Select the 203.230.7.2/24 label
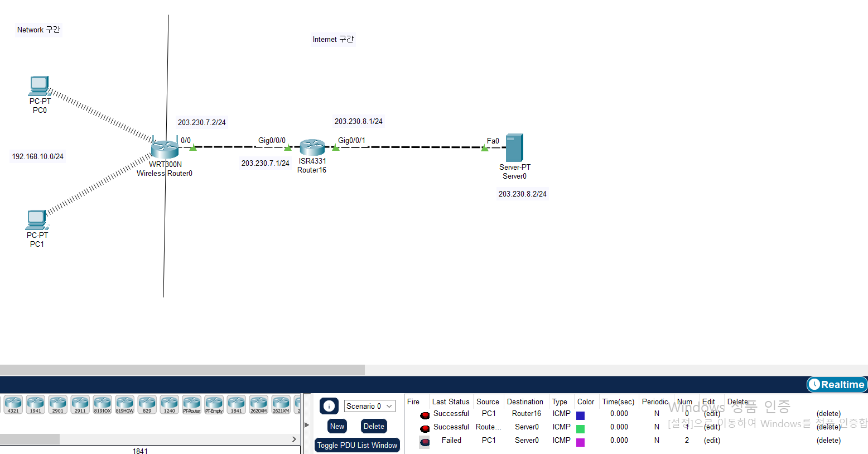Image resolution: width=868 pixels, height=454 pixels. tap(202, 122)
